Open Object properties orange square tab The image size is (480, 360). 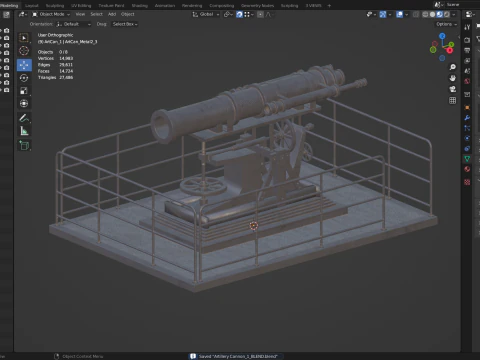(467, 107)
